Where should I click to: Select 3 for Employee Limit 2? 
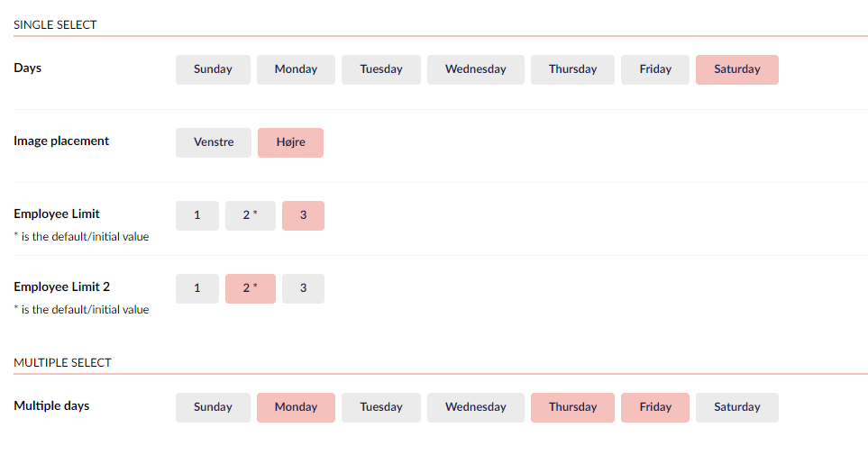point(303,288)
